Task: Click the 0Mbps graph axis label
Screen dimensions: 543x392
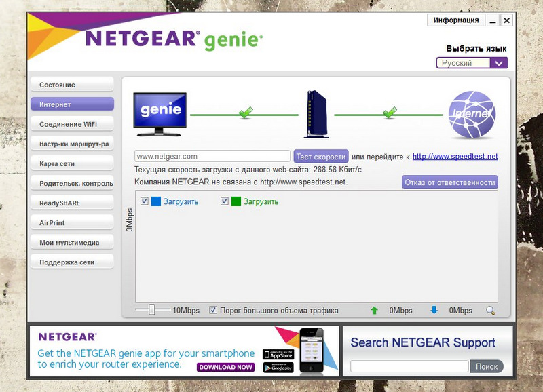Action: [130, 220]
